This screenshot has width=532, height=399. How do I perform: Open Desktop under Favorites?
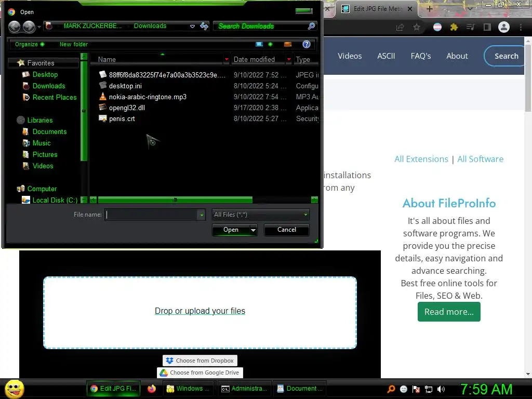[45, 74]
